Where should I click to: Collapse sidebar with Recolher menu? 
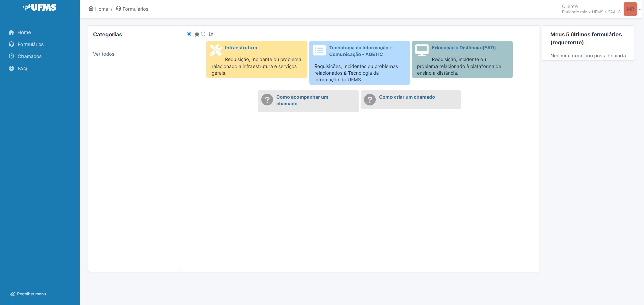[28, 294]
